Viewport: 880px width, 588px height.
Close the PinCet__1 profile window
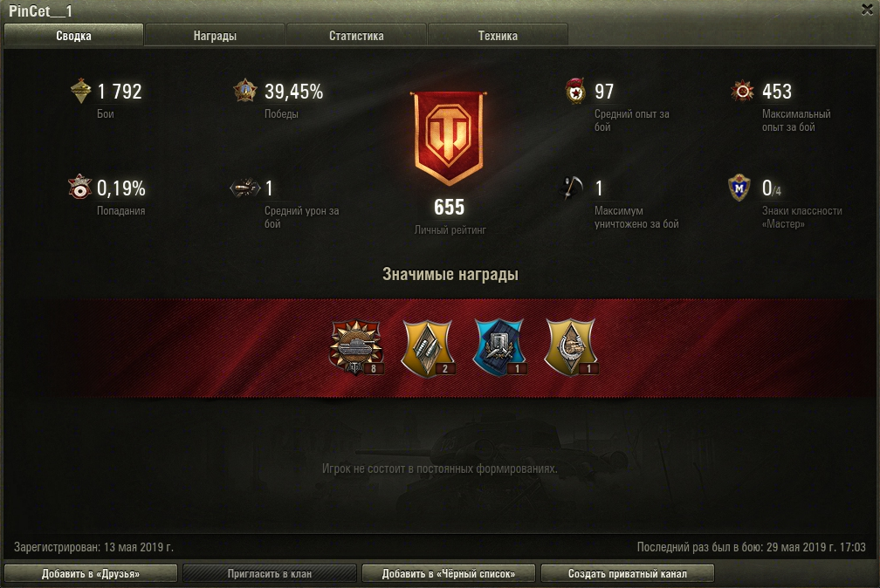pyautogui.click(x=867, y=10)
